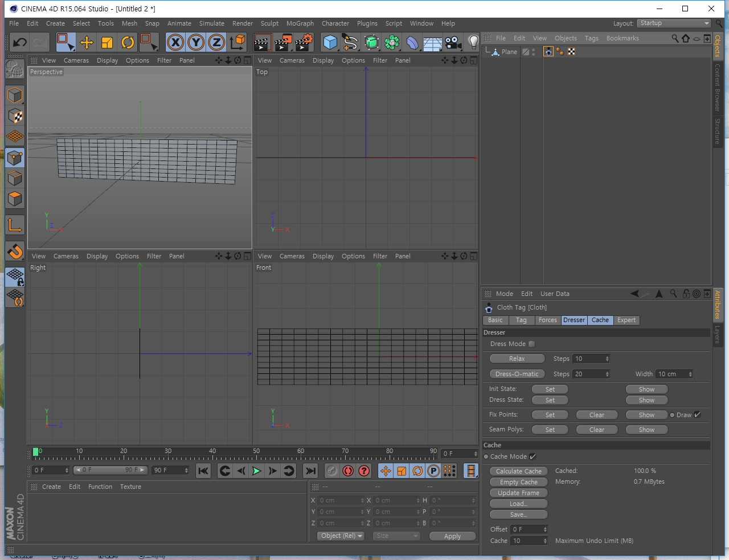
Task: Click Render View clapperboard icon
Action: point(262,42)
